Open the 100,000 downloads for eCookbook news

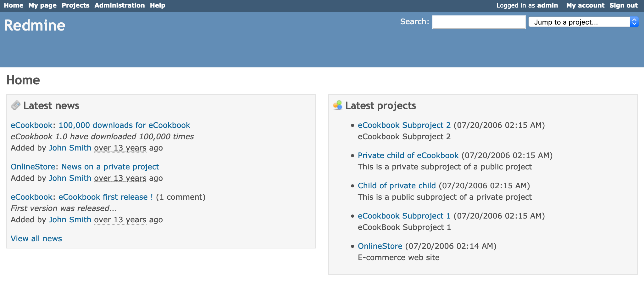point(124,125)
